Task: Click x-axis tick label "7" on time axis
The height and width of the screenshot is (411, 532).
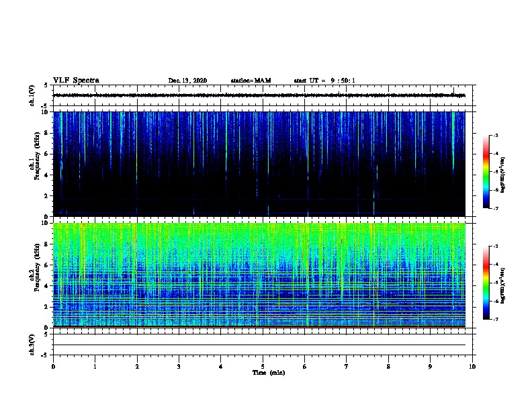Action: tap(347, 367)
